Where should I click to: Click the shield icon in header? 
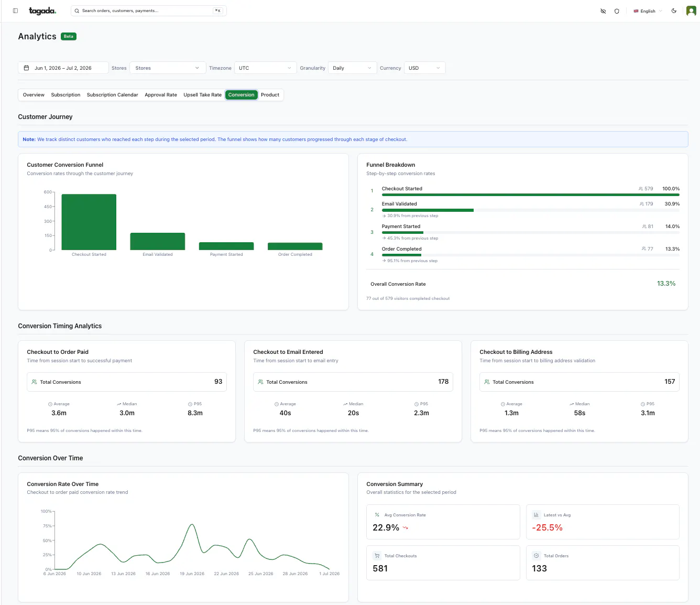(617, 11)
